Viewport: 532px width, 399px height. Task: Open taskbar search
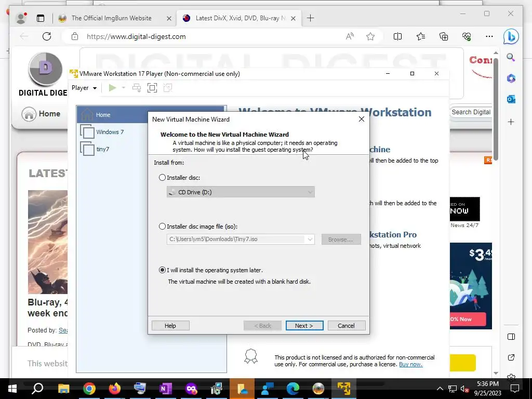click(37, 389)
